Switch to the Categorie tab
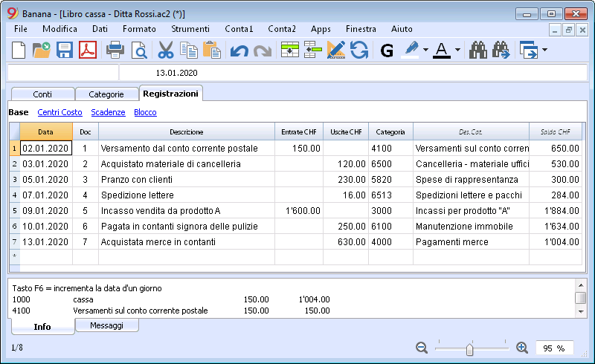595x364 pixels. pos(106,94)
